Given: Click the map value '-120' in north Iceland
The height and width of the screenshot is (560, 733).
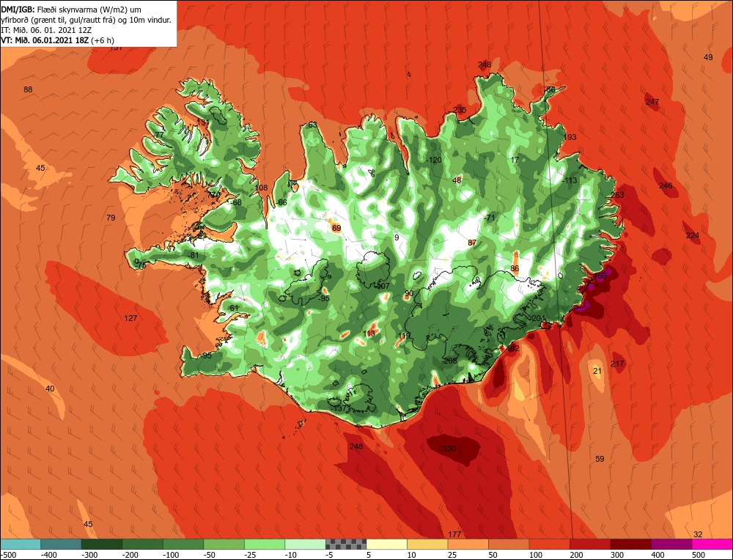Looking at the screenshot, I should (434, 161).
